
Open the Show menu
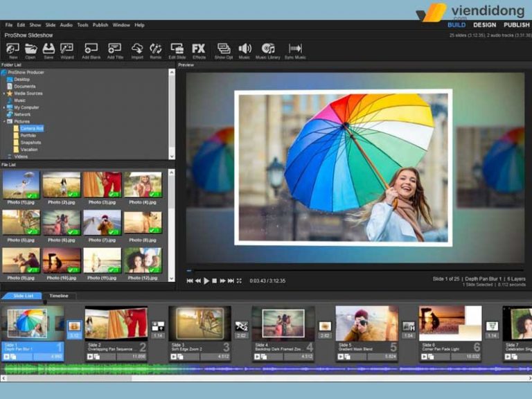pyautogui.click(x=35, y=25)
